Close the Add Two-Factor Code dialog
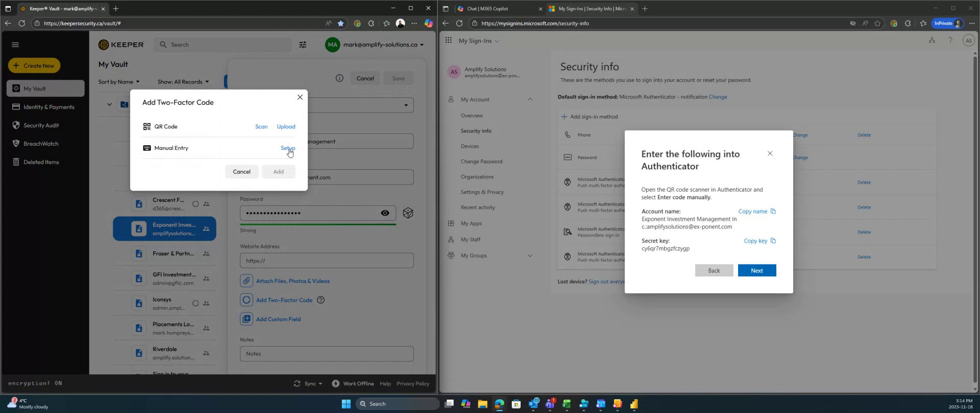This screenshot has width=980, height=413. tap(300, 97)
